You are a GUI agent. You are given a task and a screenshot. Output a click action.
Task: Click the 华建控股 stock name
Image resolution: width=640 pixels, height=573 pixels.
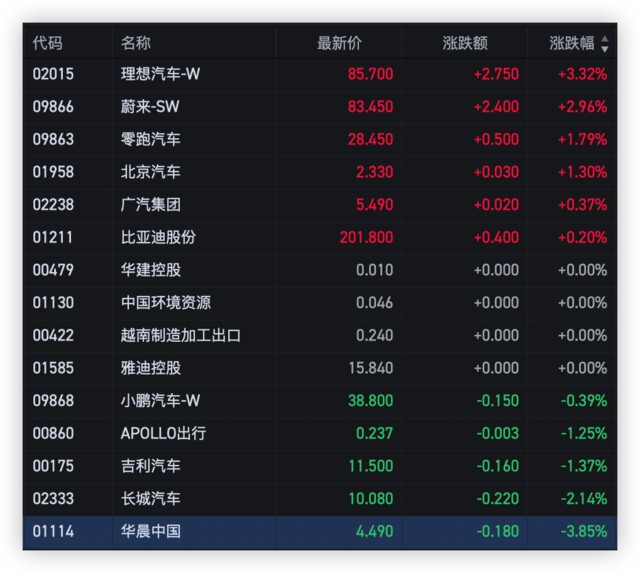pyautogui.click(x=151, y=270)
